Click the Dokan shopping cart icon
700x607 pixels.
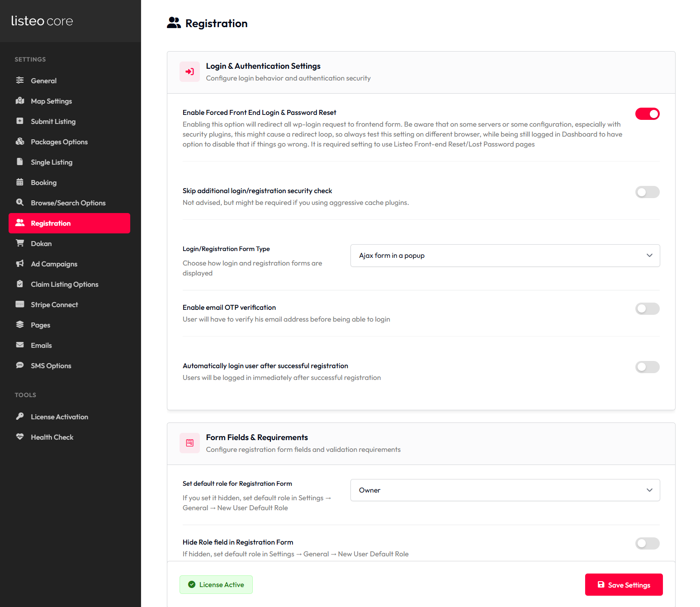(x=20, y=243)
